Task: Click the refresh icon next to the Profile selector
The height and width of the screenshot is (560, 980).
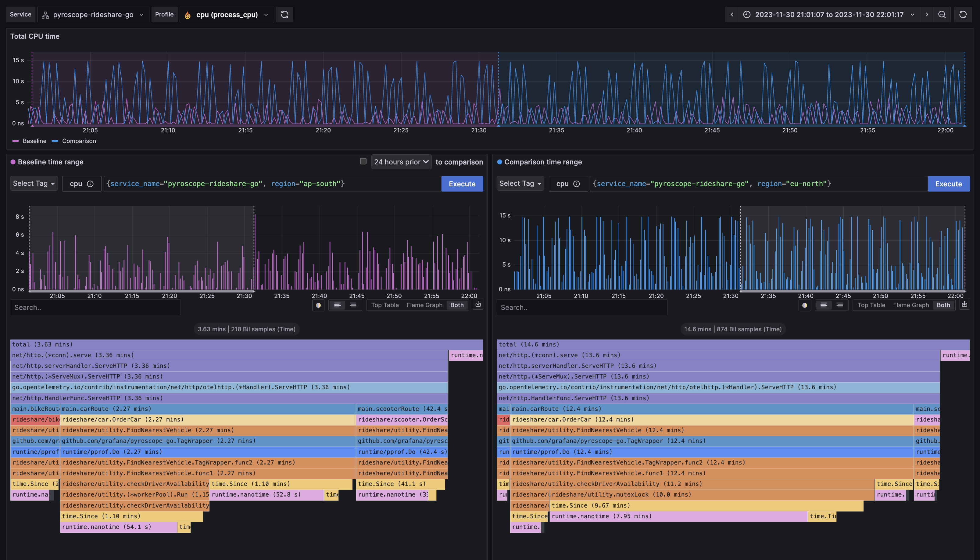Action: [284, 15]
